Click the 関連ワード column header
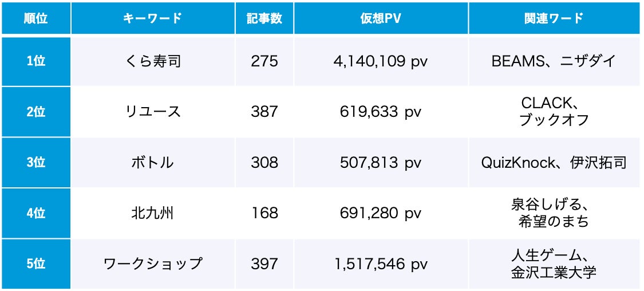The height and width of the screenshot is (291, 644). pos(554,18)
